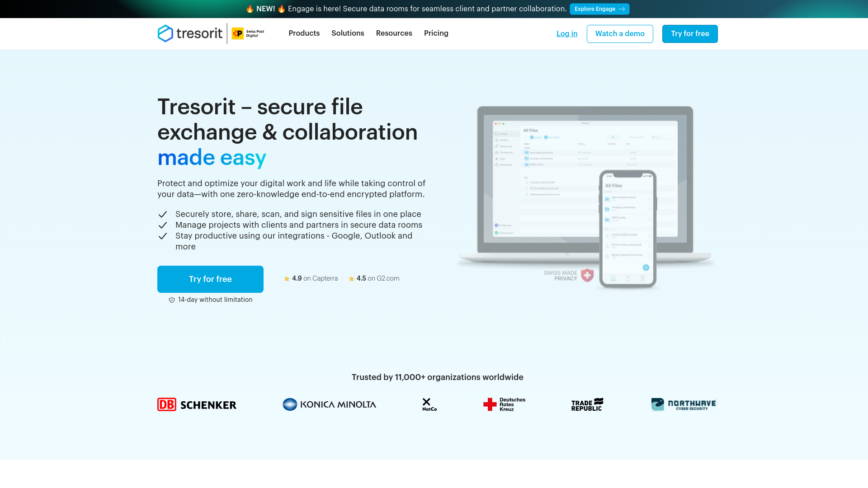Expand the Resources navigation menu
Viewport: 868px width, 488px height.
click(394, 33)
